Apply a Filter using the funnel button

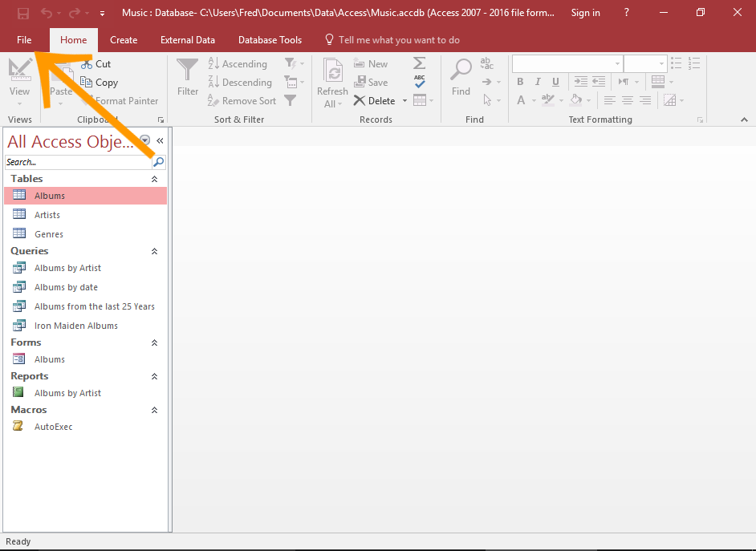point(188,77)
